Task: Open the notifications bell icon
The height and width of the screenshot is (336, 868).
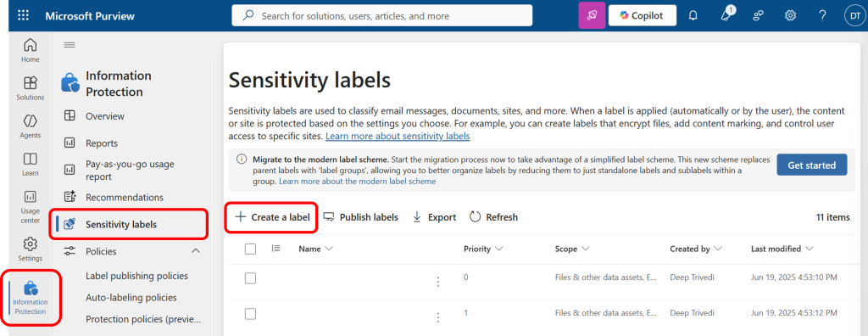Action: coord(693,15)
